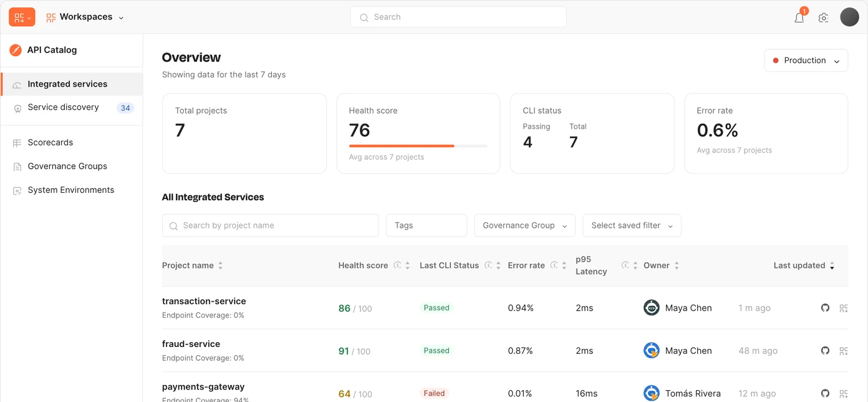Open Scorecards in sidebar
Viewport: 868px width, 402px height.
(72, 142)
